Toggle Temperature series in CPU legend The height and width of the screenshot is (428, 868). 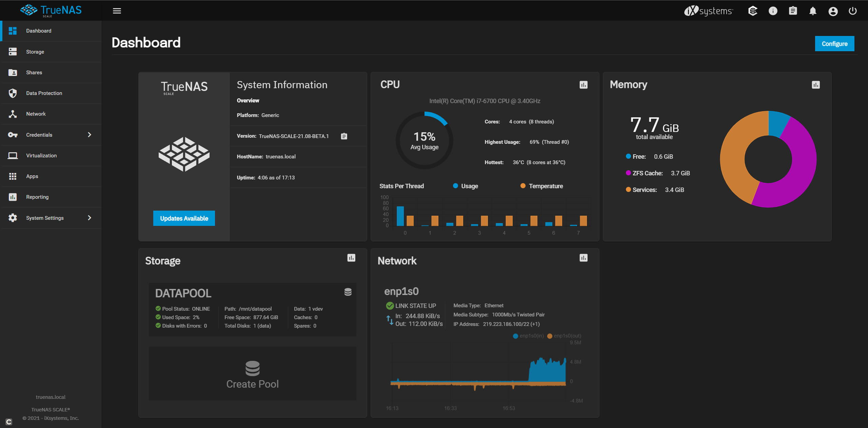tap(541, 186)
